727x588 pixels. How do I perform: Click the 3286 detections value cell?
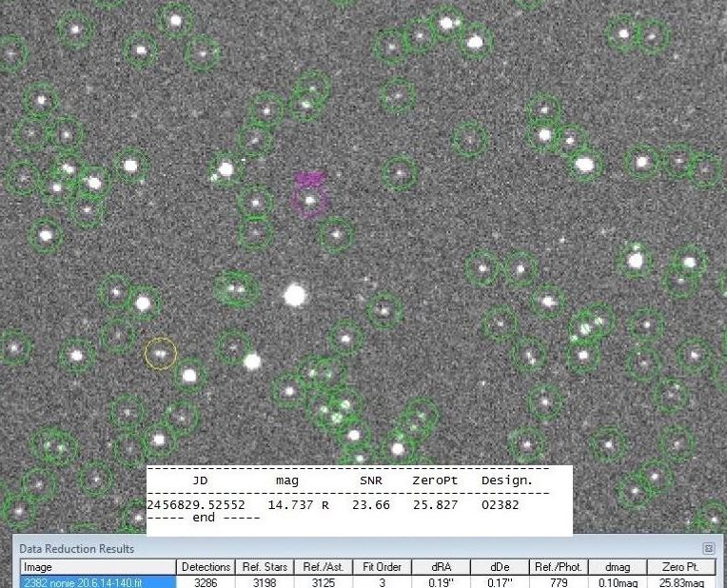206,581
